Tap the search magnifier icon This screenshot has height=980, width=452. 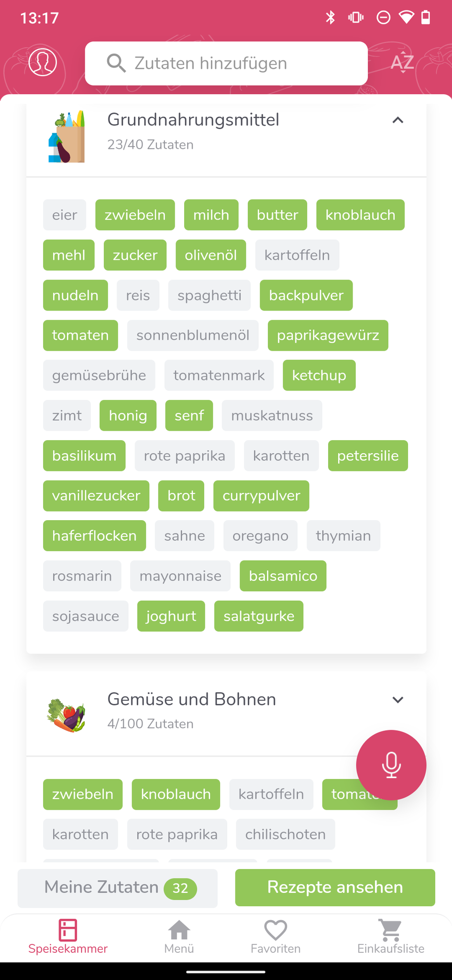(116, 63)
